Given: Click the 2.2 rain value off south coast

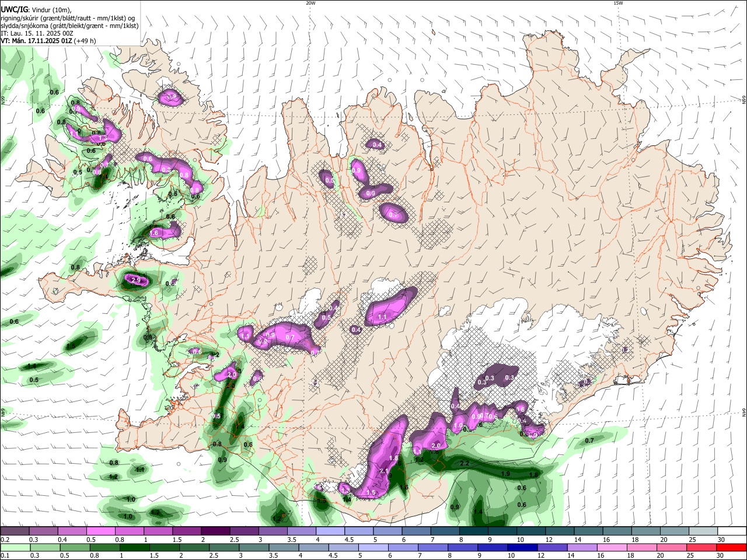Looking at the screenshot, I should pos(465,463).
